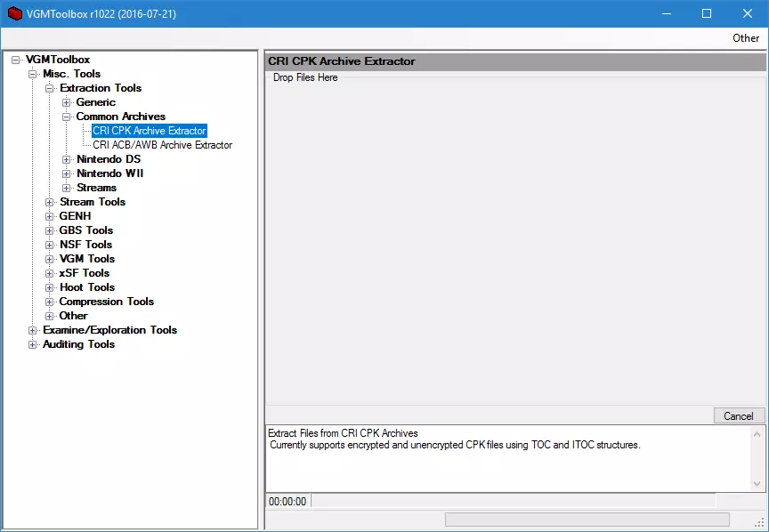Select the Generic tree label
769x532 pixels.
coord(95,102)
